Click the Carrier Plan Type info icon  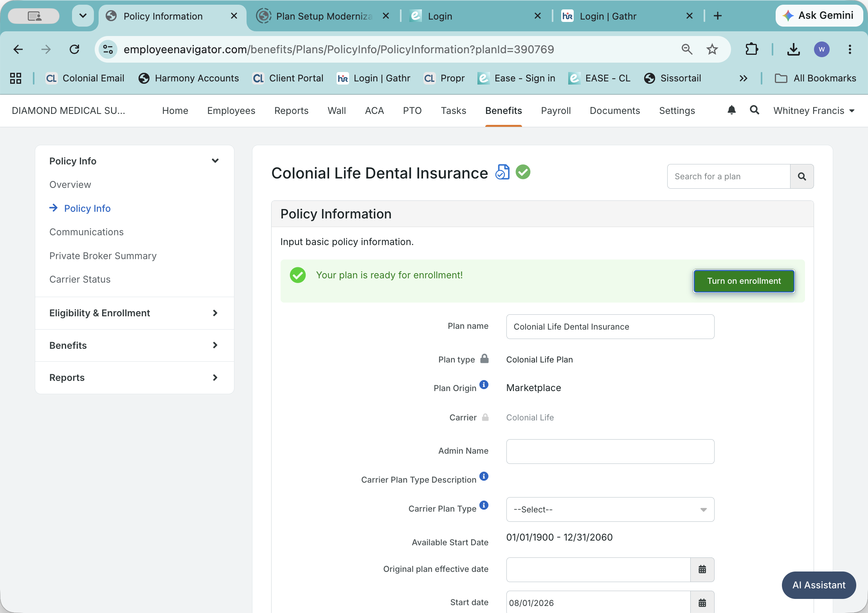(x=484, y=505)
